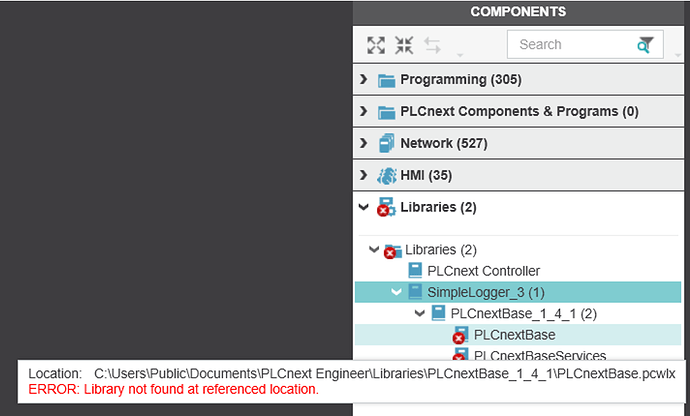690x416 pixels.
Task: Click the red library not found error message
Action: [x=173, y=390]
